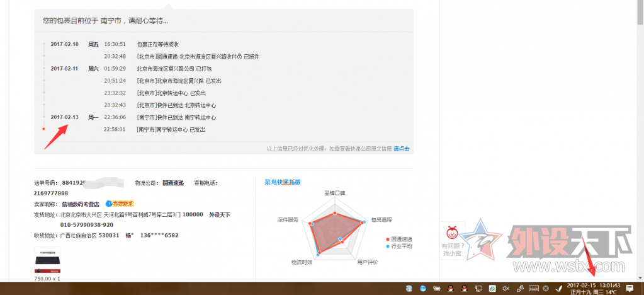Click the pen link tray icon
Image resolution: width=644 pixels, height=295 pixels.
click(520, 289)
